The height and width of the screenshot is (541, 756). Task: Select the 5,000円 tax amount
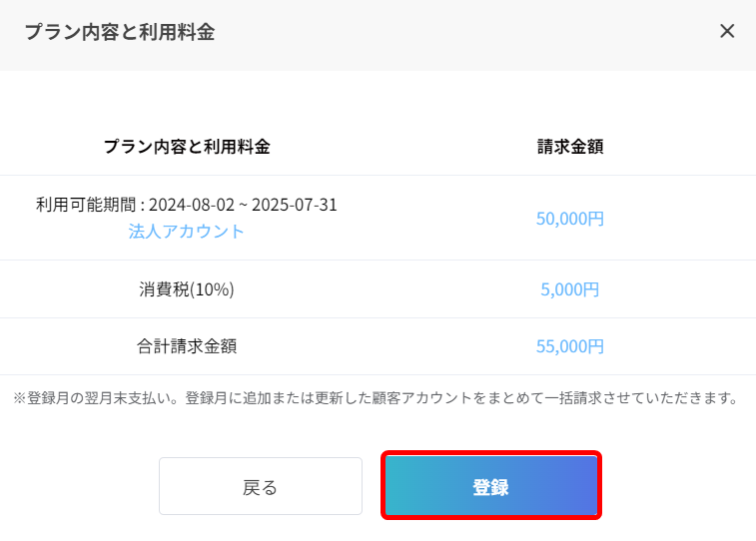point(570,289)
